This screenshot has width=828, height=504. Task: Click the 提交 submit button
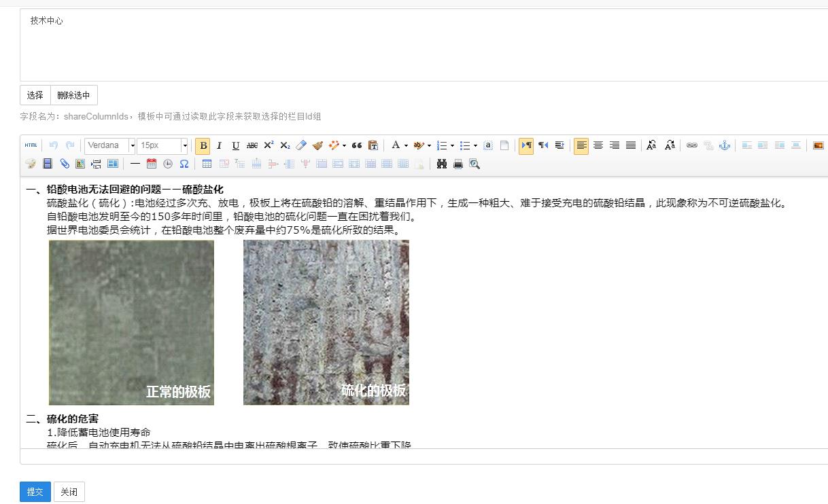(x=35, y=492)
